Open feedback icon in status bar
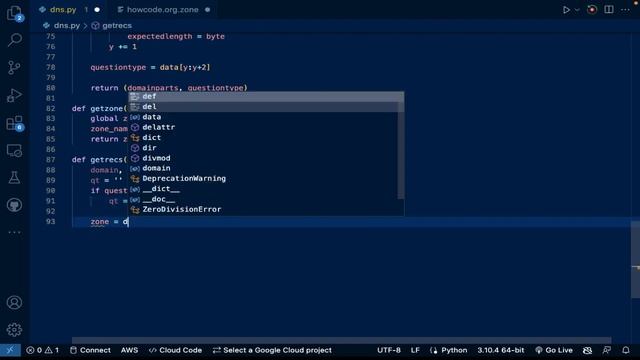The height and width of the screenshot is (360, 640). click(x=607, y=350)
